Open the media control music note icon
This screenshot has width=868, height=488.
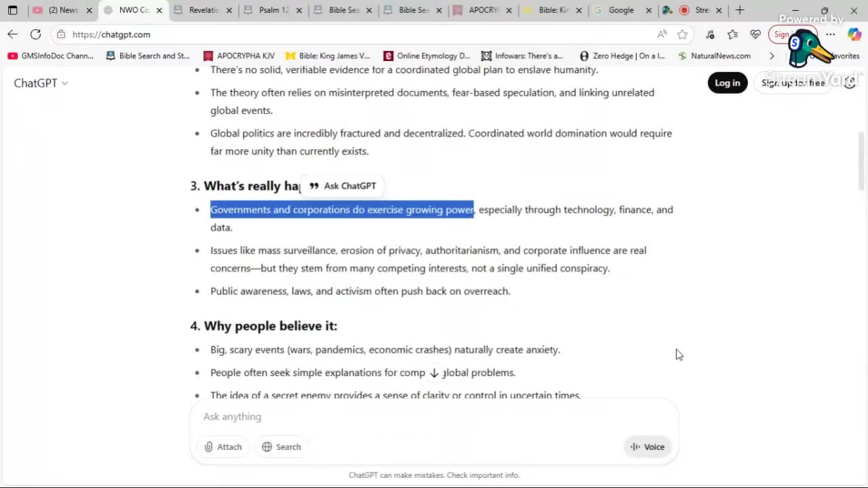click(710, 34)
